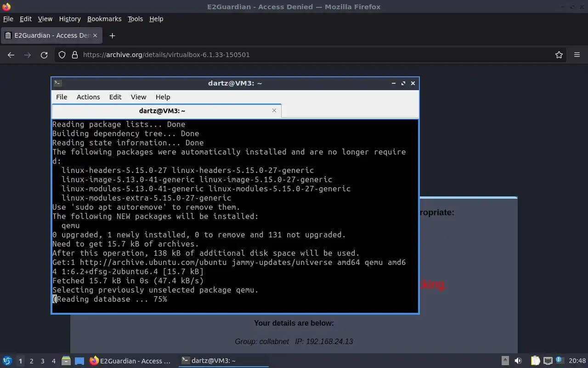Click the volume speaker tray icon
The height and width of the screenshot is (368, 588).
pos(518,361)
